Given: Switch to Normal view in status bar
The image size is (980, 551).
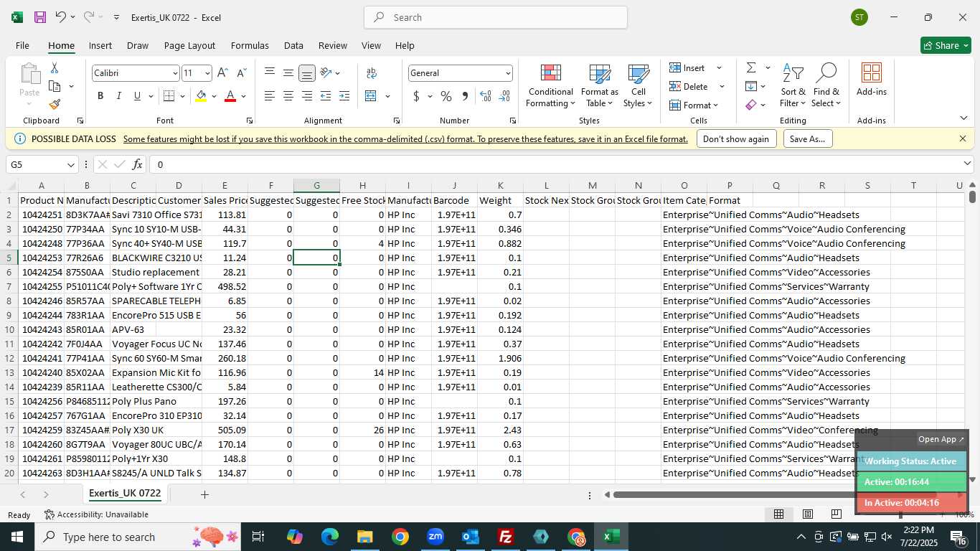Looking at the screenshot, I should click(x=778, y=514).
